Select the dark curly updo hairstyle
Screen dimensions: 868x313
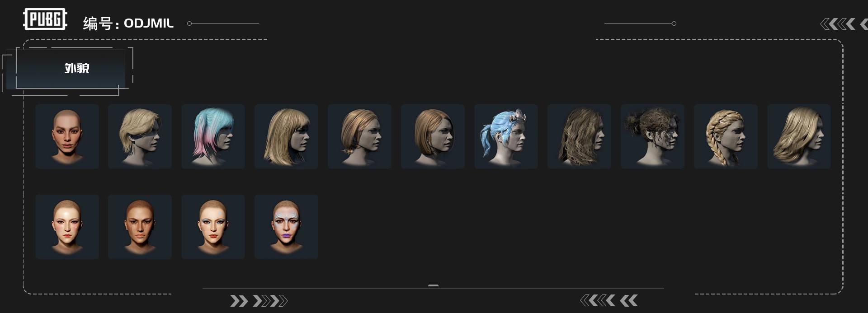653,136
